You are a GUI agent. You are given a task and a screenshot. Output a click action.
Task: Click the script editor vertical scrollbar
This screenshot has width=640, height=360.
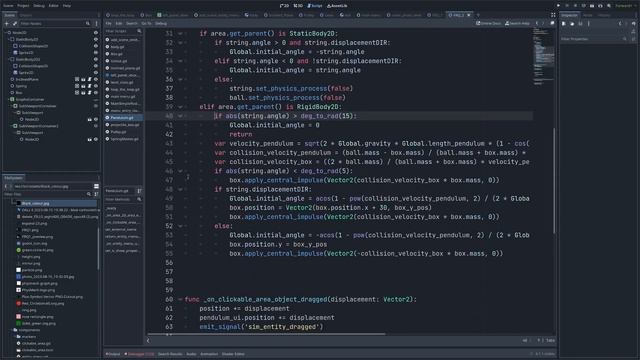554,180
